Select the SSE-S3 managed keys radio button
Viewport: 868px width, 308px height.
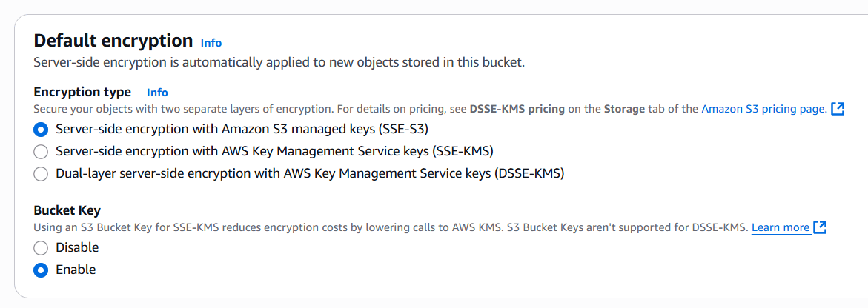(41, 130)
